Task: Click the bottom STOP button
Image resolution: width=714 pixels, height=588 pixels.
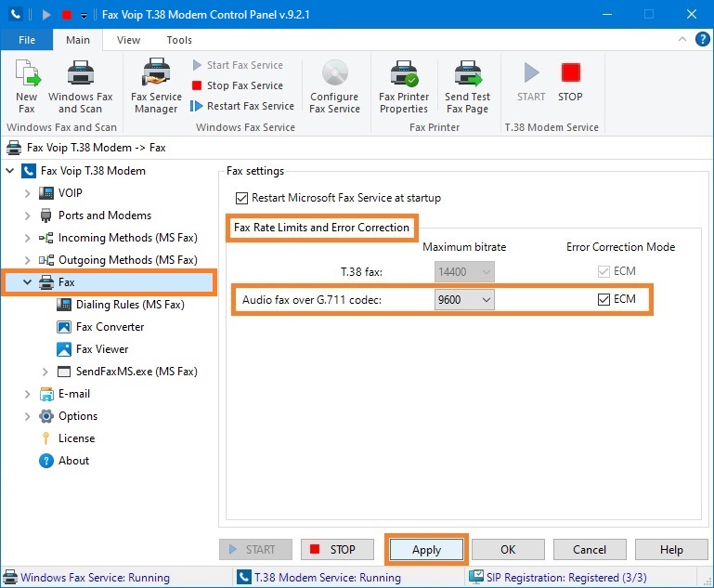Action: 337,550
